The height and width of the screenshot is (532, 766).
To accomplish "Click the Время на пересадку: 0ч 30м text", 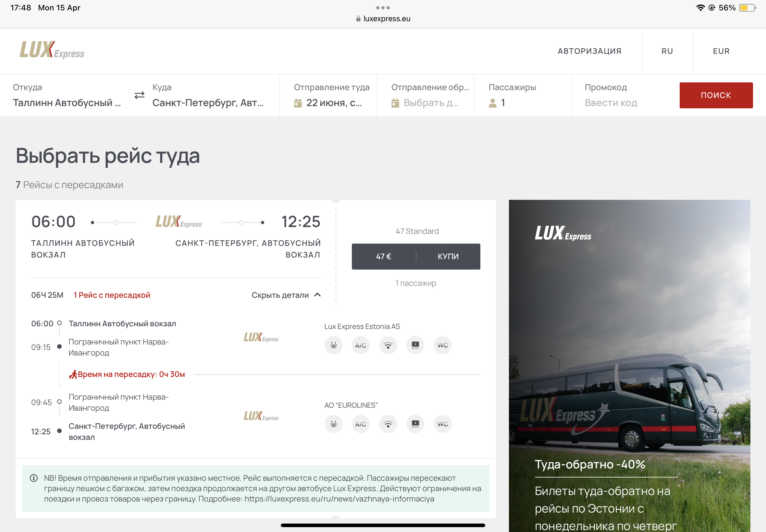I will [131, 375].
